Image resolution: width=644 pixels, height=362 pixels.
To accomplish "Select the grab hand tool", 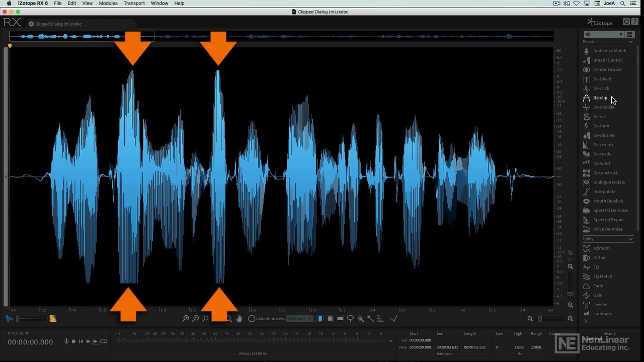I will 239,319.
